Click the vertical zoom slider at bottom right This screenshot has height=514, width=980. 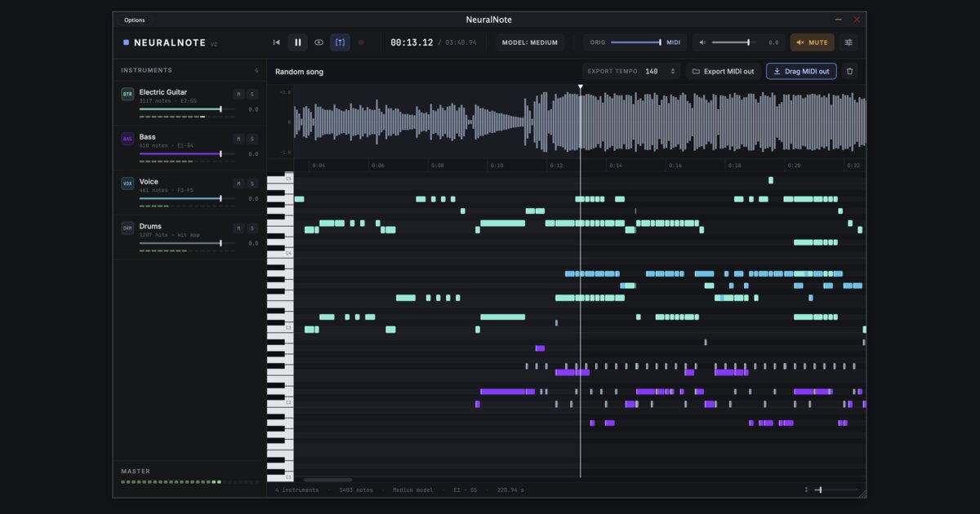point(836,490)
